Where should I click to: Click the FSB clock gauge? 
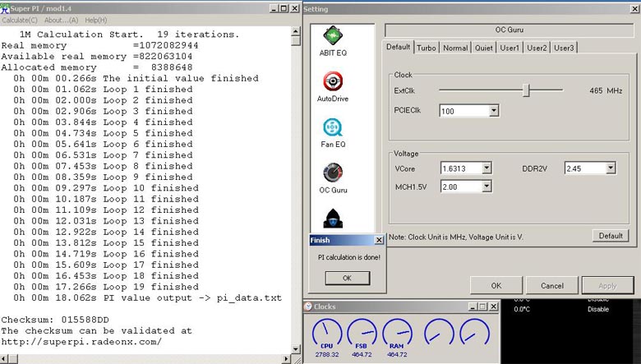pos(362,333)
